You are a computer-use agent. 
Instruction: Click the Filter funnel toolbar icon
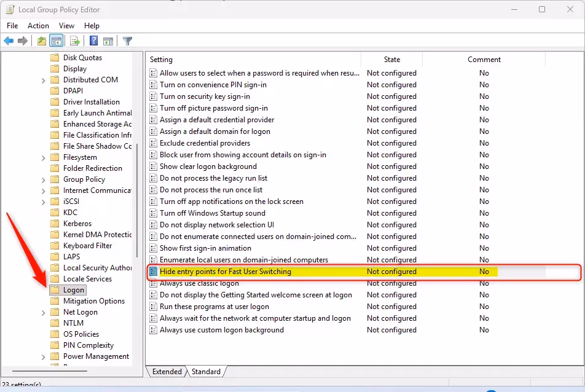click(127, 41)
